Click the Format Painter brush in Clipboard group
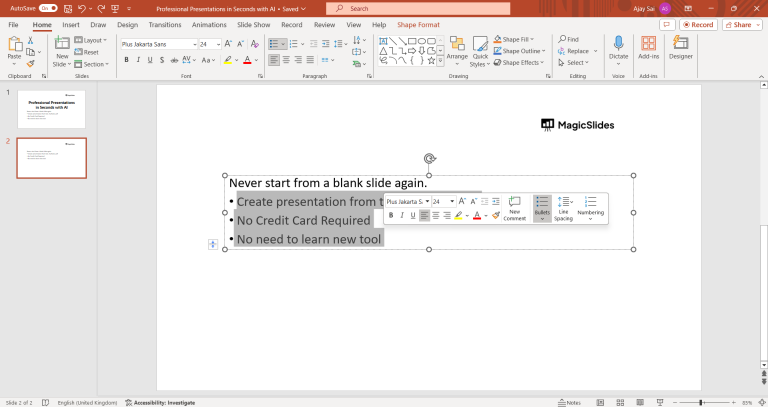This screenshot has height=407, width=768. (30, 64)
